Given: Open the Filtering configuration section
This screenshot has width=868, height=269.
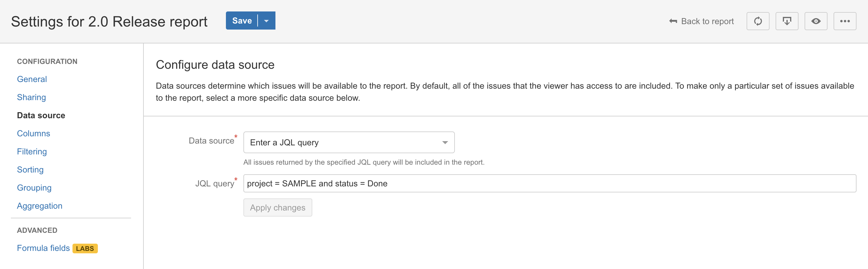Looking at the screenshot, I should (32, 152).
